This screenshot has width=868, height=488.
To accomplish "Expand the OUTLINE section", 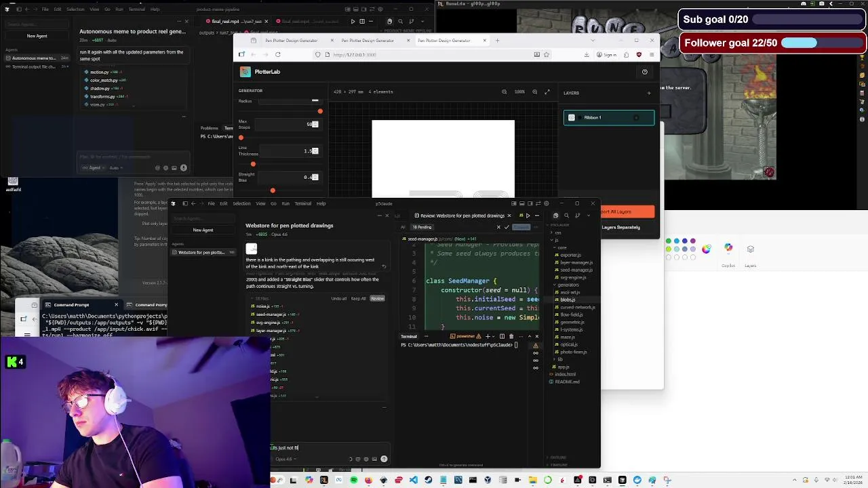I will (x=558, y=457).
